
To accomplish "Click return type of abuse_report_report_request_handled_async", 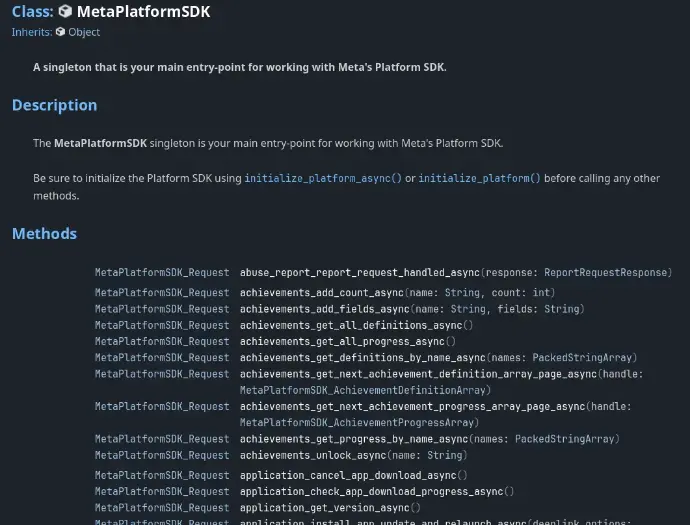I will (x=162, y=272).
